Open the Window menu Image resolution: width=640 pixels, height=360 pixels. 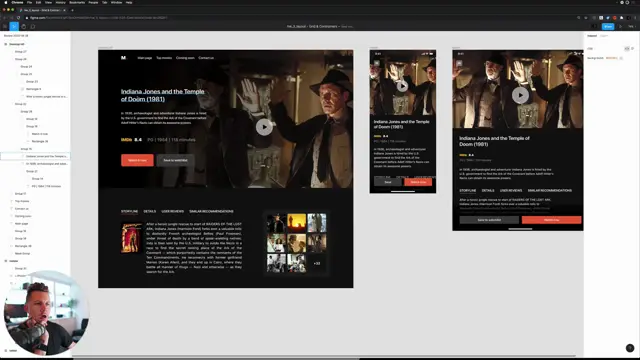coord(116,2)
